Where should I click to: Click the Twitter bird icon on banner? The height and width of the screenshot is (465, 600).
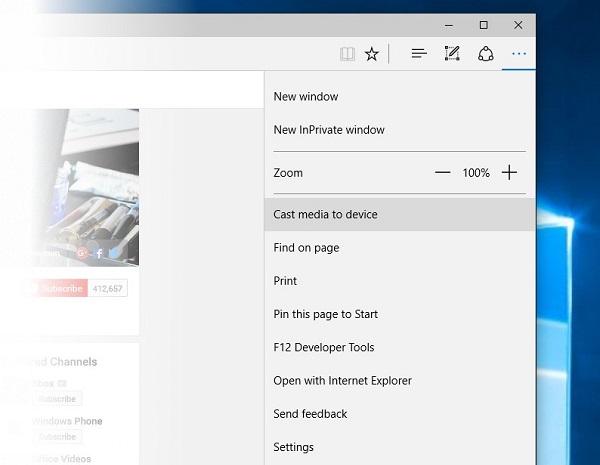pyautogui.click(x=115, y=253)
